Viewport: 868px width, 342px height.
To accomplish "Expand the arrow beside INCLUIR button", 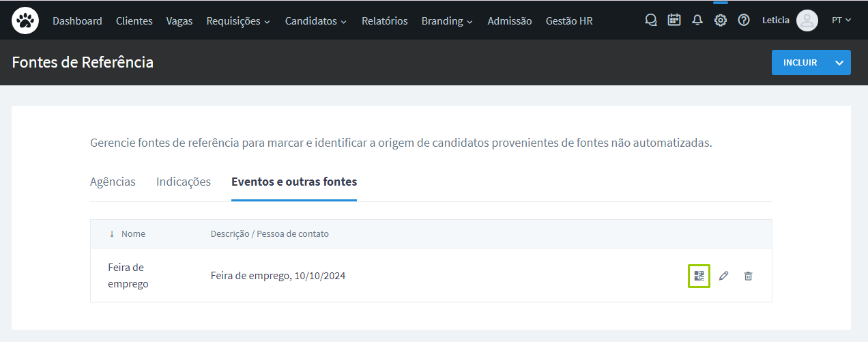I will (839, 62).
